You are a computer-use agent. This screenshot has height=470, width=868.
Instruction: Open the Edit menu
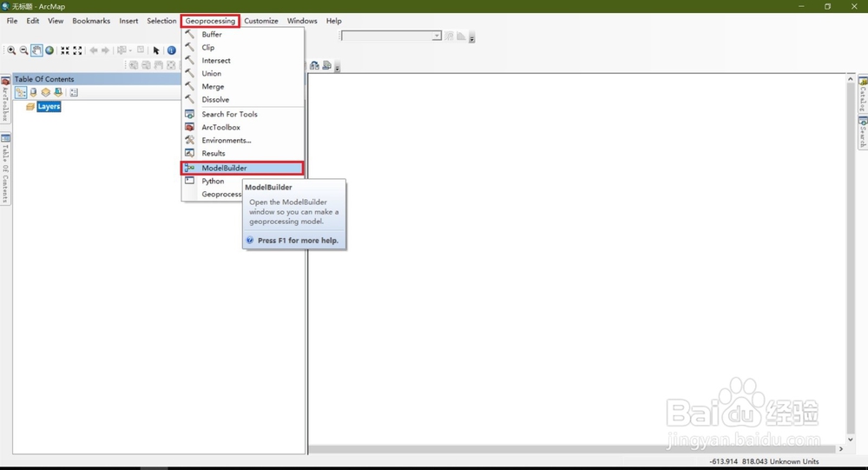pos(33,21)
